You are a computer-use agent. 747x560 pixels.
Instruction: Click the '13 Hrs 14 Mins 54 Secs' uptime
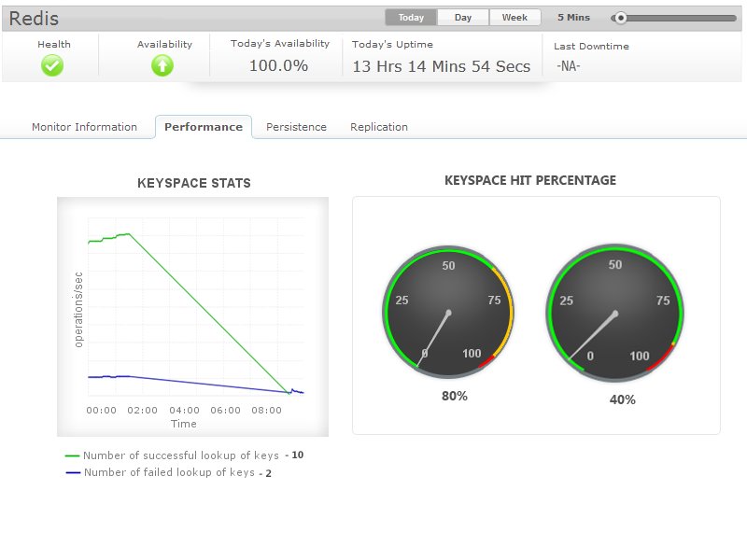pos(441,66)
